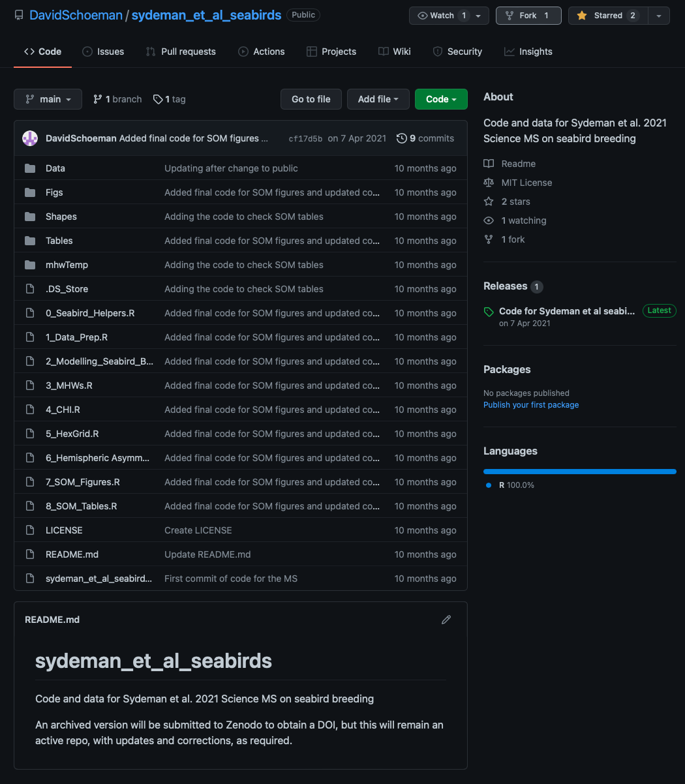685x784 pixels.
Task: Expand the Add file dropdown
Action: coord(378,99)
